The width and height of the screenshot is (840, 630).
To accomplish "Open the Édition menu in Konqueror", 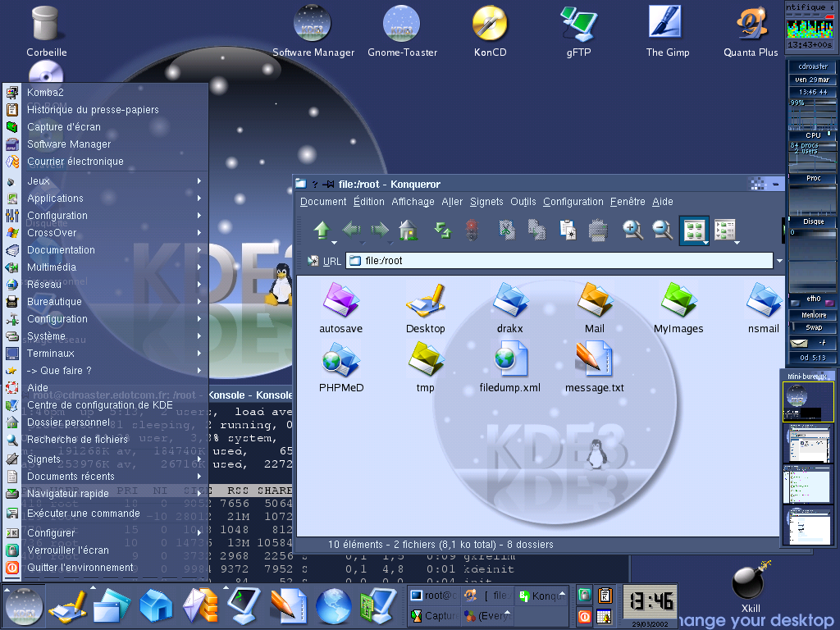I will coord(368,202).
